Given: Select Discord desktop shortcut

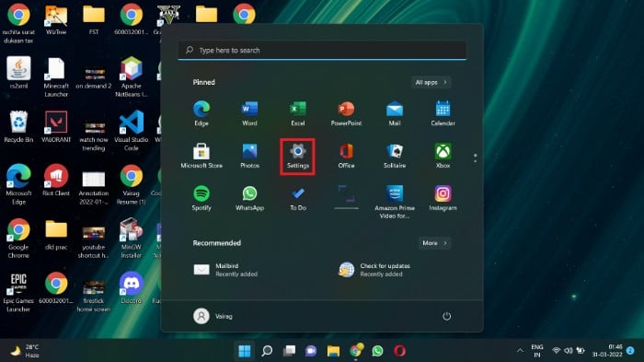Looking at the screenshot, I should tap(132, 288).
